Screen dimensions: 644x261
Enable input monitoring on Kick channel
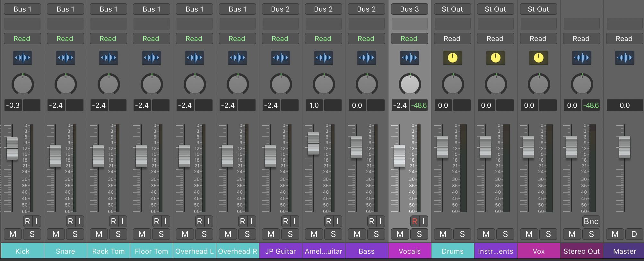click(x=37, y=221)
